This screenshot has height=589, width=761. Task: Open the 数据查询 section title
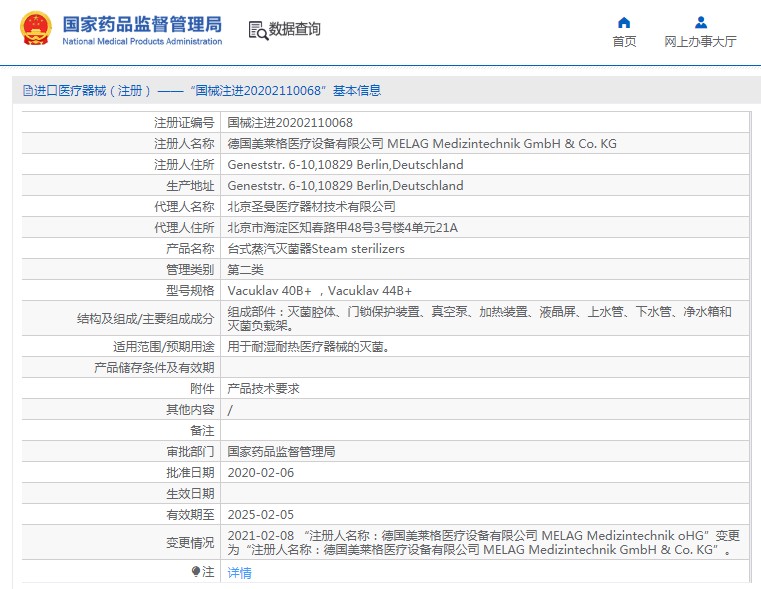(x=295, y=29)
